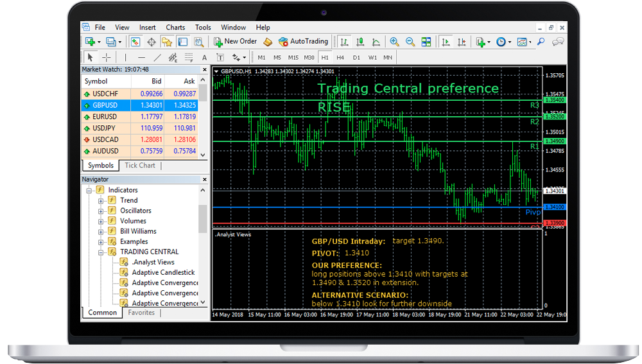Select the cursor arrow tool
Screen dimensions: 642x364
pos(91,57)
